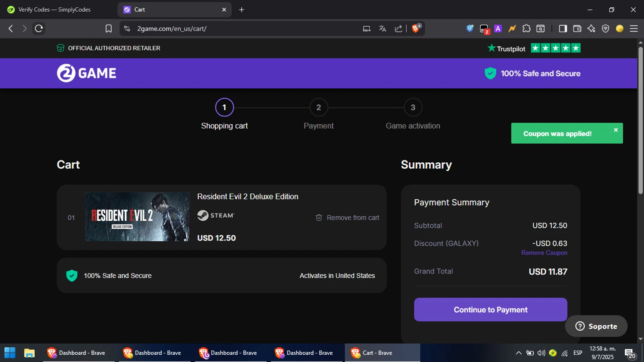
Task: Toggle the browser sidebar panel icon
Action: tap(563, 28)
